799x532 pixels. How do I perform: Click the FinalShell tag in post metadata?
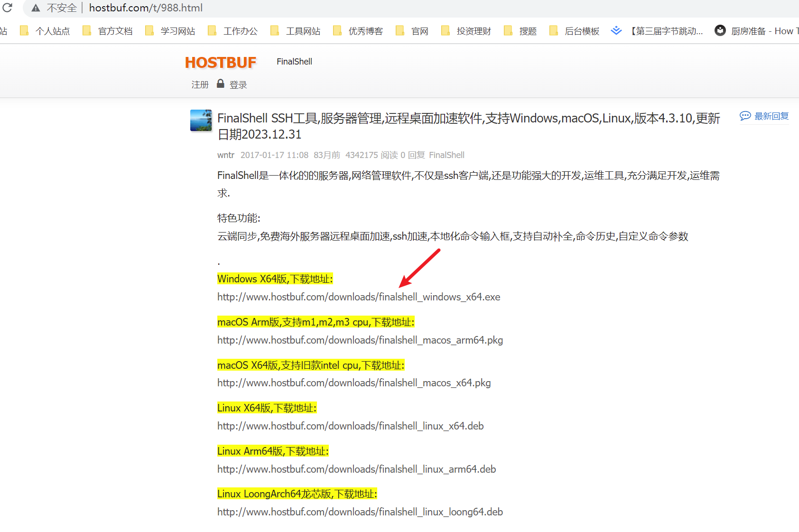(x=446, y=155)
